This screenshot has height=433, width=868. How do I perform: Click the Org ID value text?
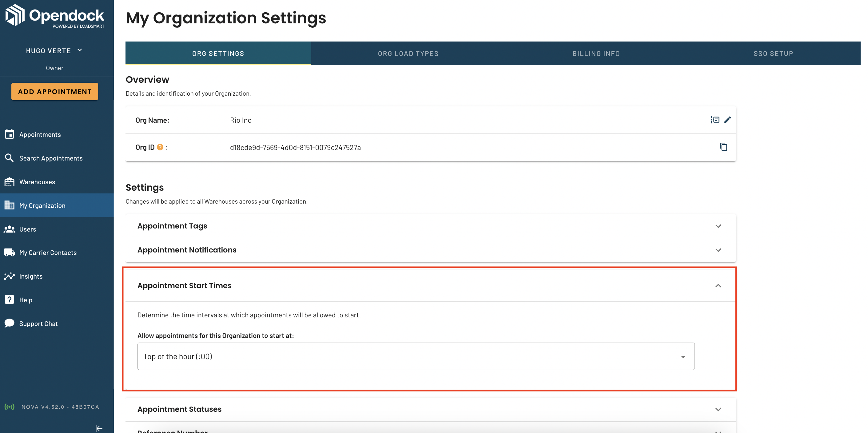pos(295,147)
